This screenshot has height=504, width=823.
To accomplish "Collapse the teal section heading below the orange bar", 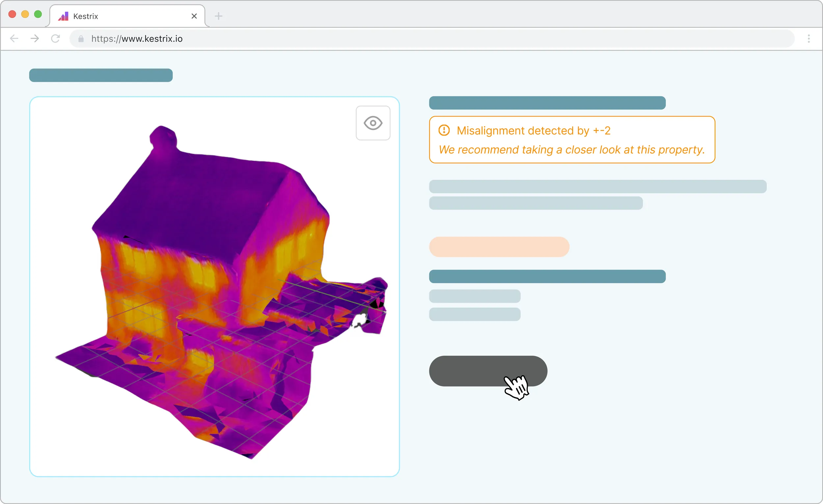I will 547,276.
